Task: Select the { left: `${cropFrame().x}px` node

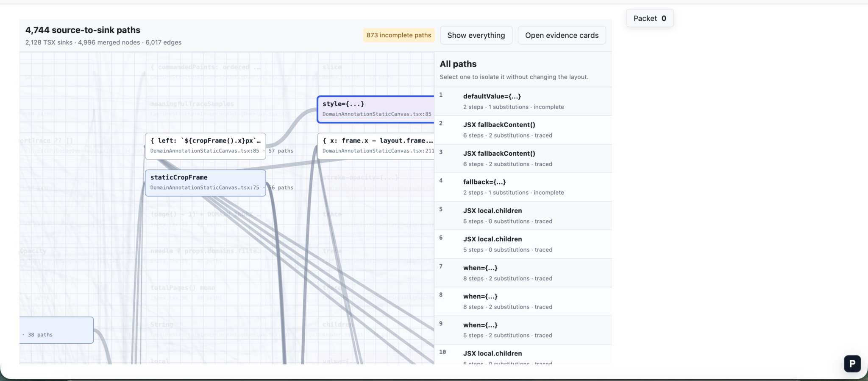Action: pos(206,146)
